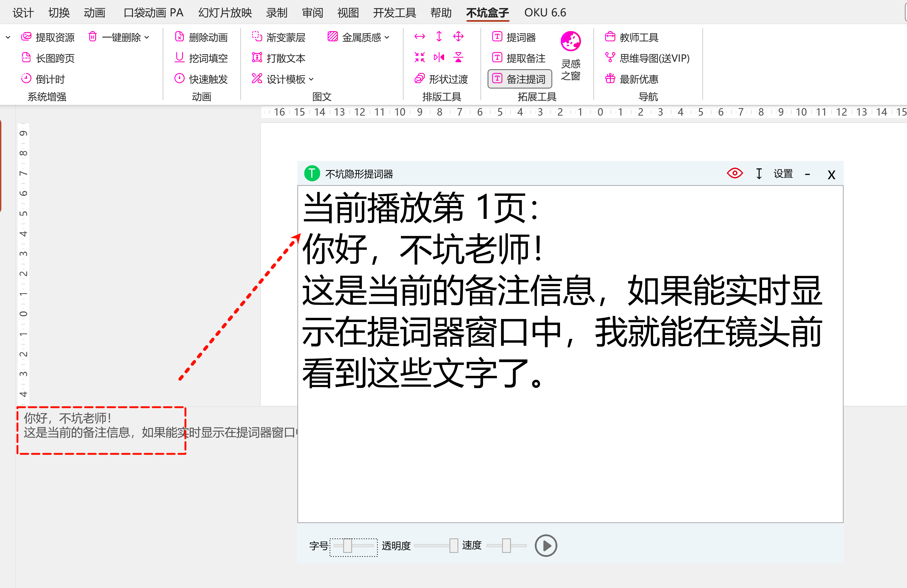Click the 提取资源 icon
Viewport: 907px width, 588px height.
(26, 37)
